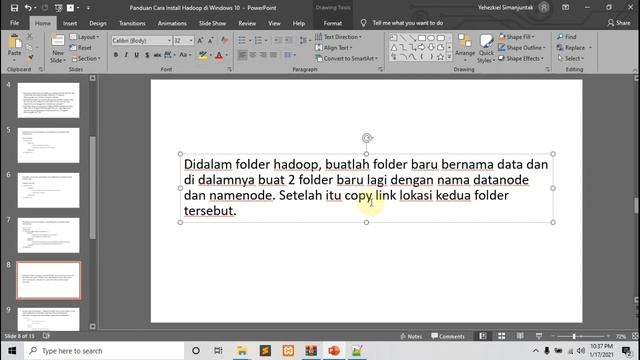This screenshot has width=640, height=360.
Task: Expand the Section dropdown
Action: tap(86, 59)
